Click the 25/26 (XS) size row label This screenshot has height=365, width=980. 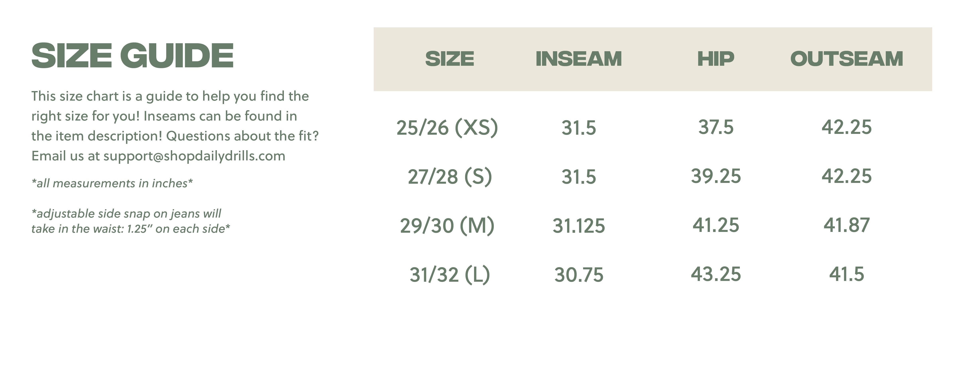[x=447, y=128]
